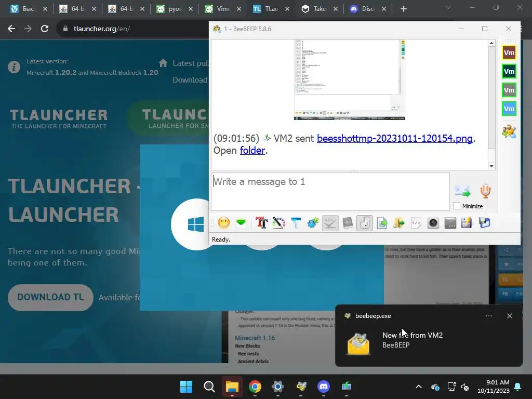Toggle the Aa dictionary word completer
The height and width of the screenshot is (399, 532).
click(x=348, y=223)
